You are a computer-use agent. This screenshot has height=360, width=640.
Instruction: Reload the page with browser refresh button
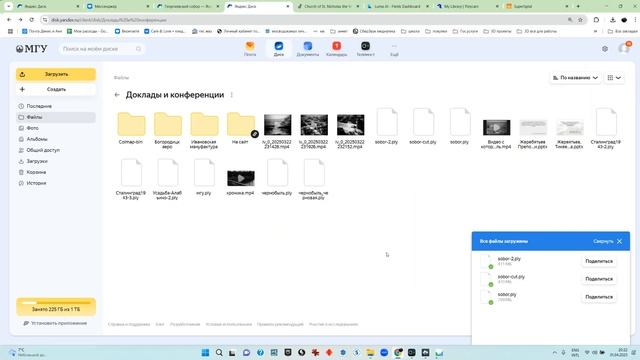coord(31,20)
